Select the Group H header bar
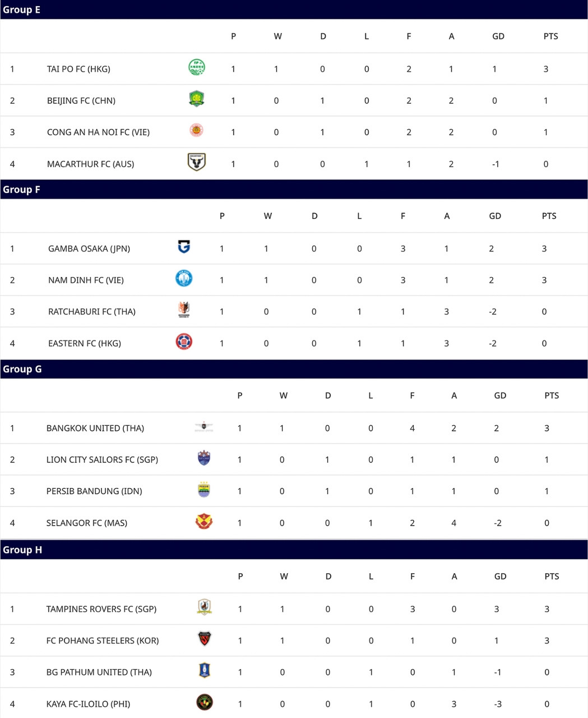588x718 pixels. click(294, 550)
